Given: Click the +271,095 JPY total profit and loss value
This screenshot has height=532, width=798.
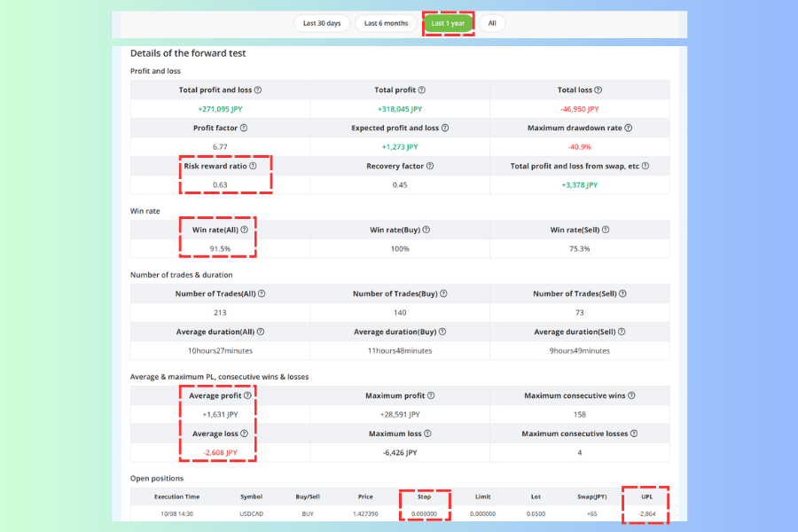Looking at the screenshot, I should (x=220, y=109).
